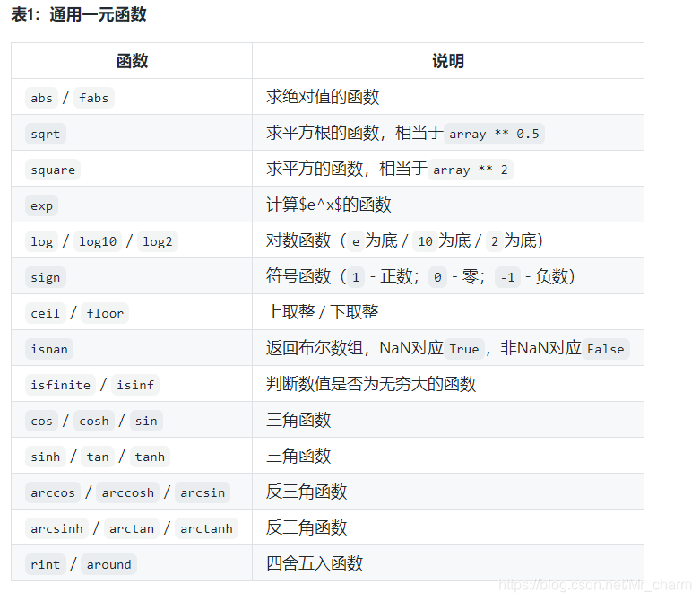
Task: Click the True code badge
Action: (x=464, y=349)
